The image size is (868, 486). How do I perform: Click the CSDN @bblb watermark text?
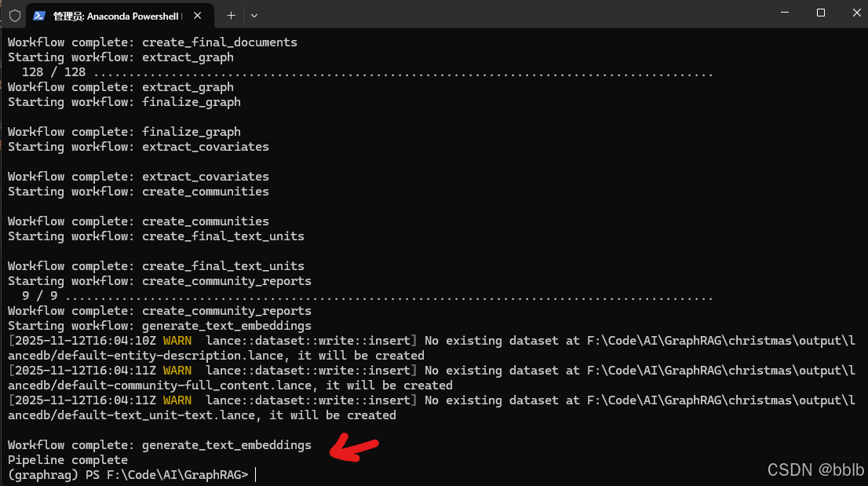tap(815, 470)
